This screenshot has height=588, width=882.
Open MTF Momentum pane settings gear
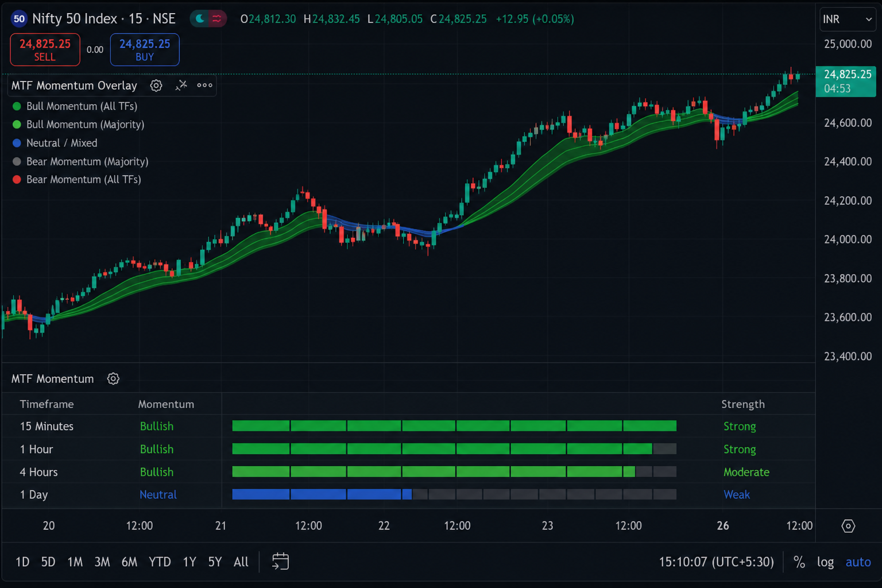coord(113,379)
